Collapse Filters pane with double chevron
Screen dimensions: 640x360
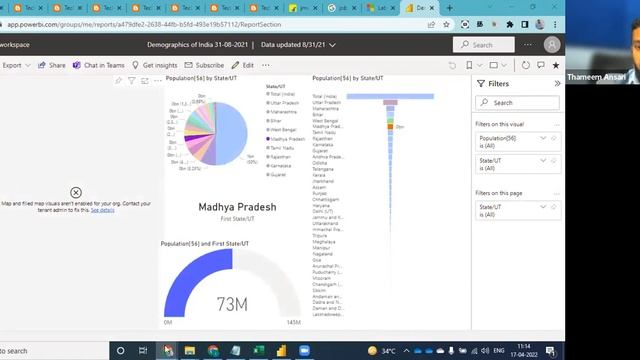[558, 84]
